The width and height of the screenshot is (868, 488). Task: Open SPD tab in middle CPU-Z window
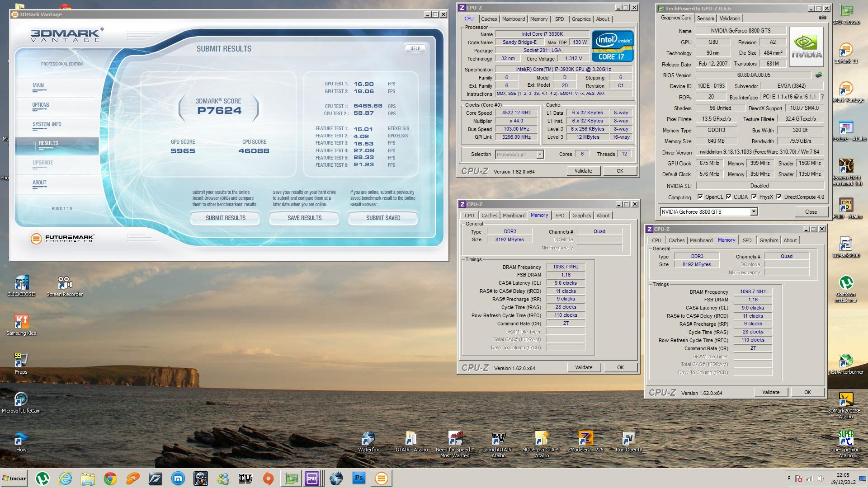(x=560, y=216)
